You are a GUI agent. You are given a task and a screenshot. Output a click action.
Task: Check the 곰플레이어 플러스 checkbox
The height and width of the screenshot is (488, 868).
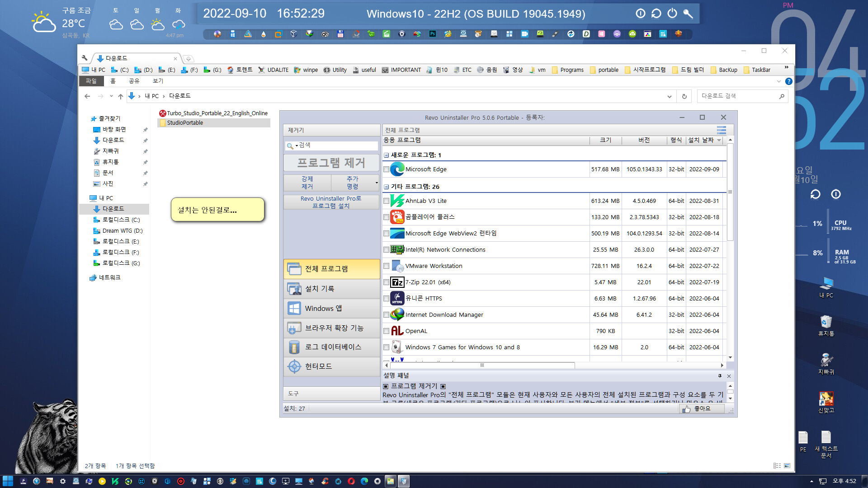(386, 217)
